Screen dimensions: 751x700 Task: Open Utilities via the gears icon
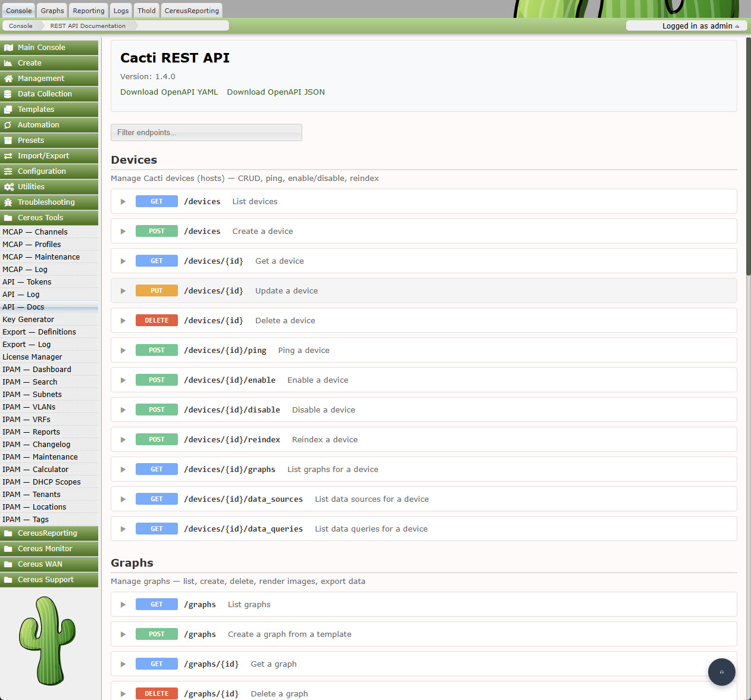click(x=8, y=186)
